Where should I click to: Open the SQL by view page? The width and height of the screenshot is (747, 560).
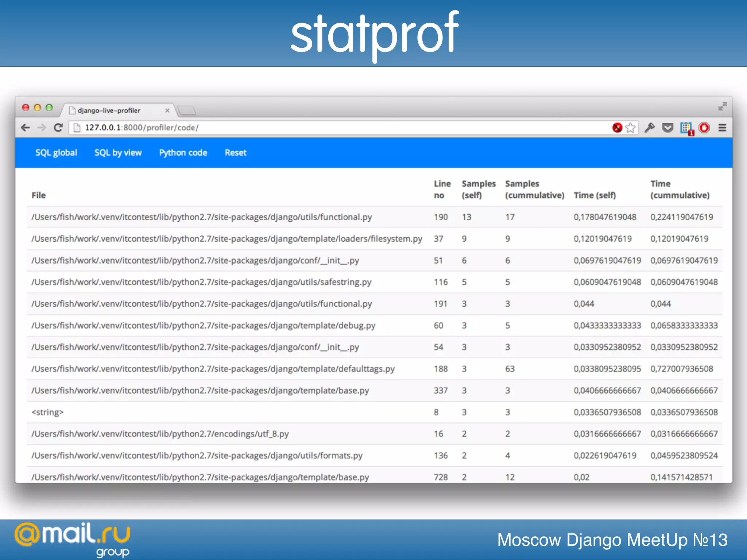click(x=118, y=153)
